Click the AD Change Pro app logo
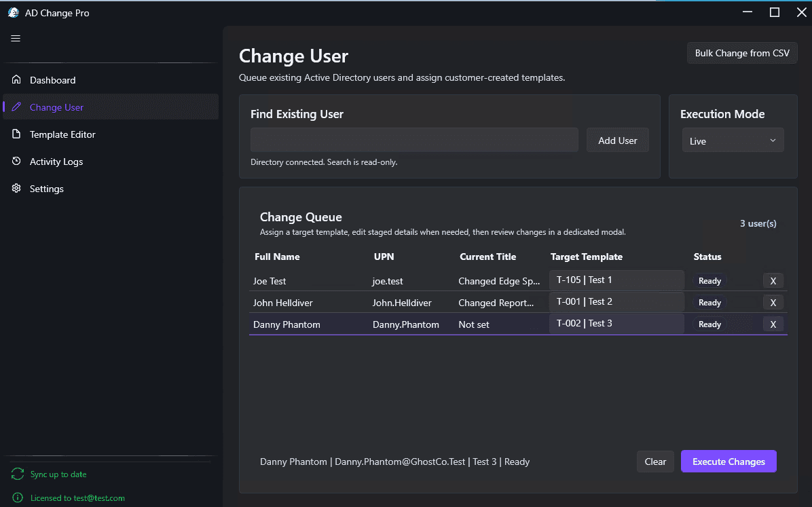The width and height of the screenshot is (812, 507). (x=14, y=13)
